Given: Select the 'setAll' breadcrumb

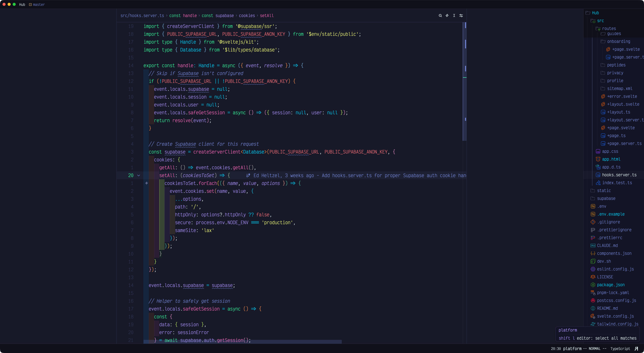Looking at the screenshot, I should 267,16.
